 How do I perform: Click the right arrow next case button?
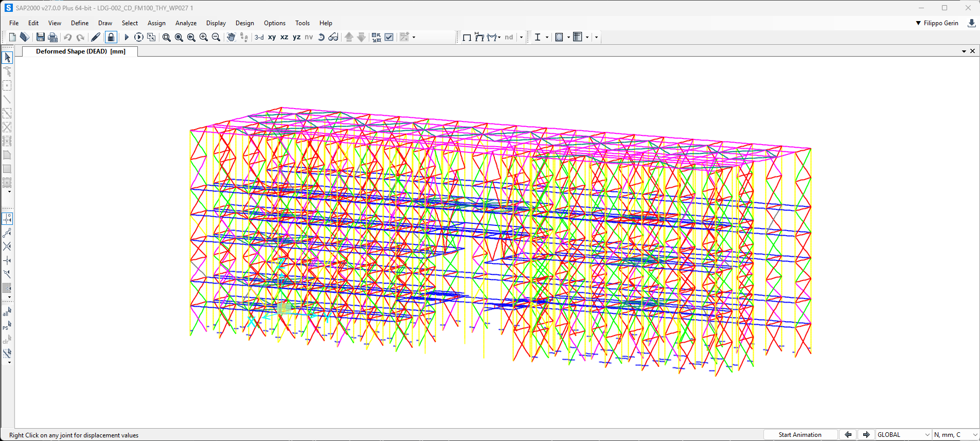point(866,435)
